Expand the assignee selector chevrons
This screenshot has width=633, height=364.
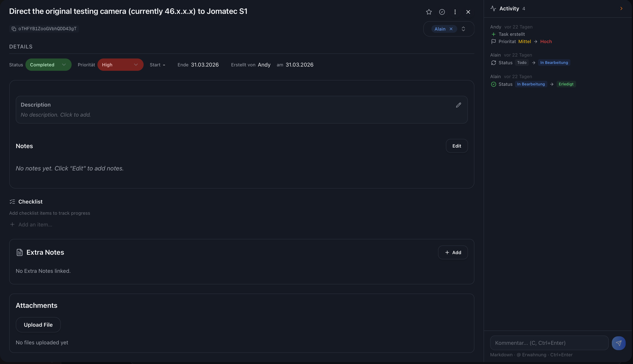(x=463, y=29)
